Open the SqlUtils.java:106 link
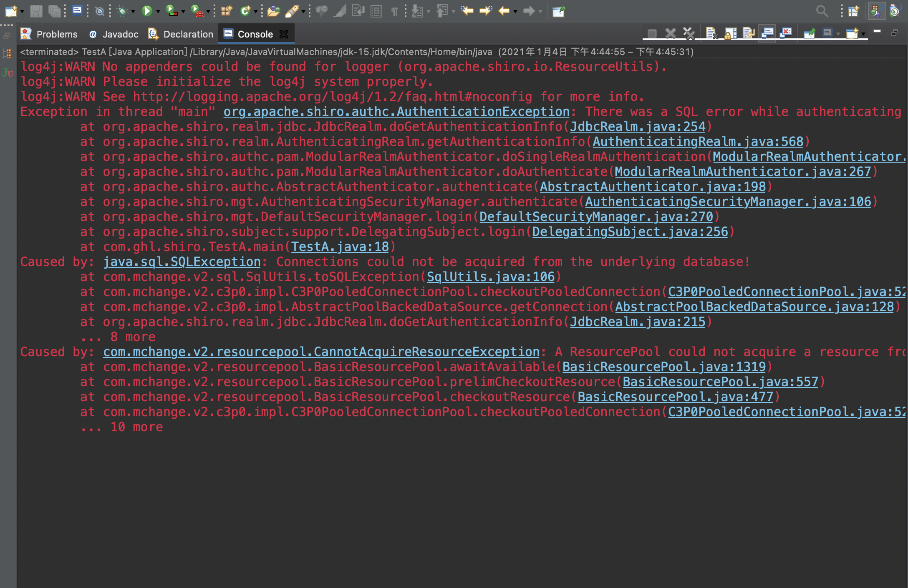Image resolution: width=908 pixels, height=588 pixels. 491,276
